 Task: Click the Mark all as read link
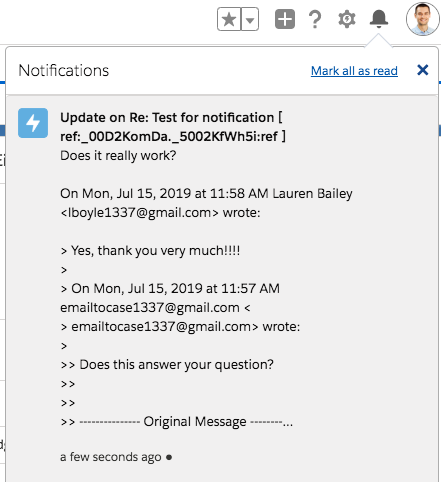pos(354,71)
